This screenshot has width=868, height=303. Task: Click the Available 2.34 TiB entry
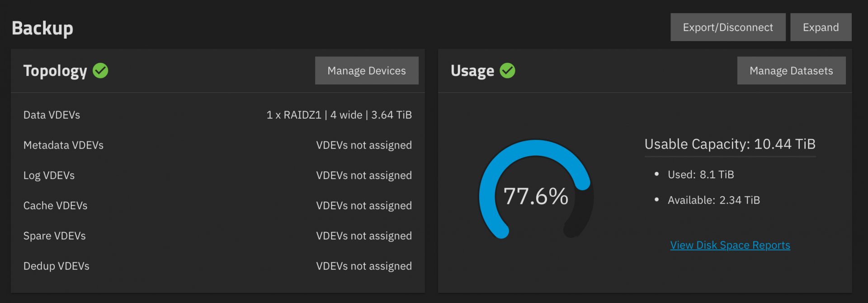tap(714, 200)
